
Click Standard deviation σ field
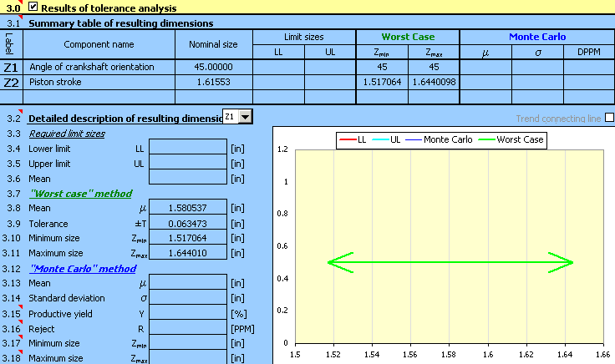click(x=188, y=297)
